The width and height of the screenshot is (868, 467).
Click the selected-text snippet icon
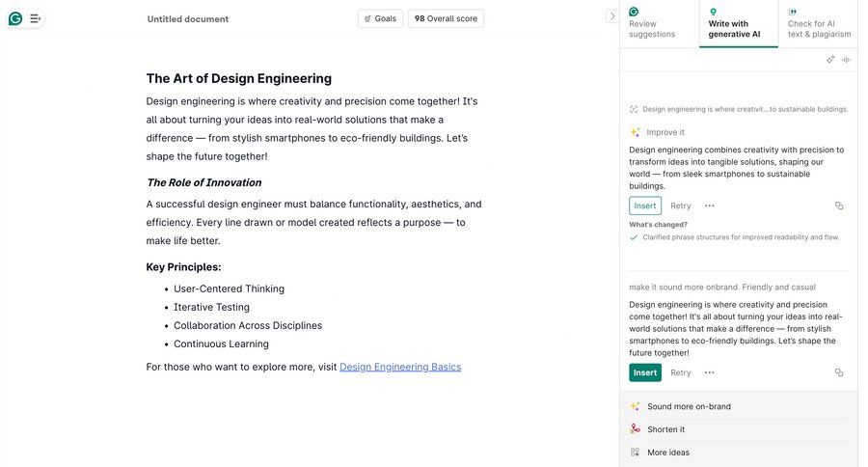(x=634, y=109)
